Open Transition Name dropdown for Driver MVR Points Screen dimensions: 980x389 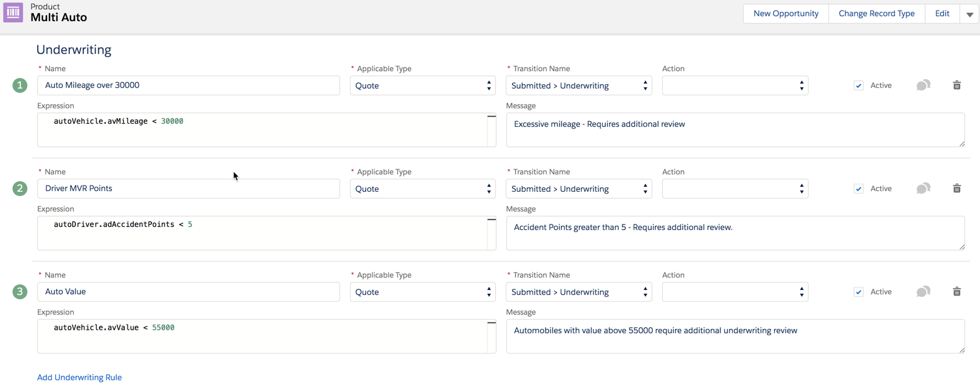(x=579, y=189)
